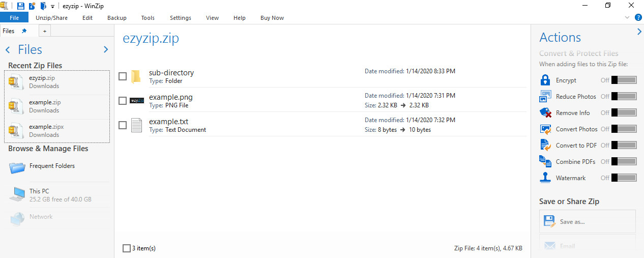Click the example.zip archive icon in Recent Zip Files
The image size is (644, 258).
(x=16, y=106)
